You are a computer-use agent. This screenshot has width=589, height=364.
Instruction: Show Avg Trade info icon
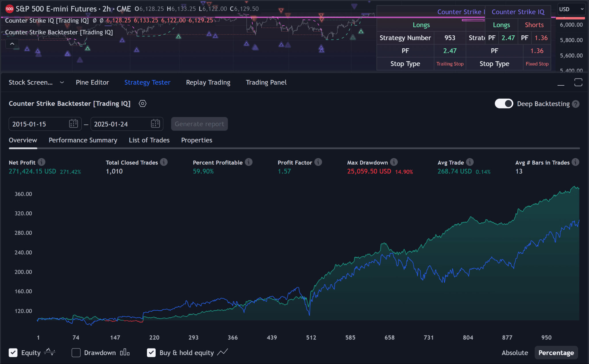coord(470,162)
